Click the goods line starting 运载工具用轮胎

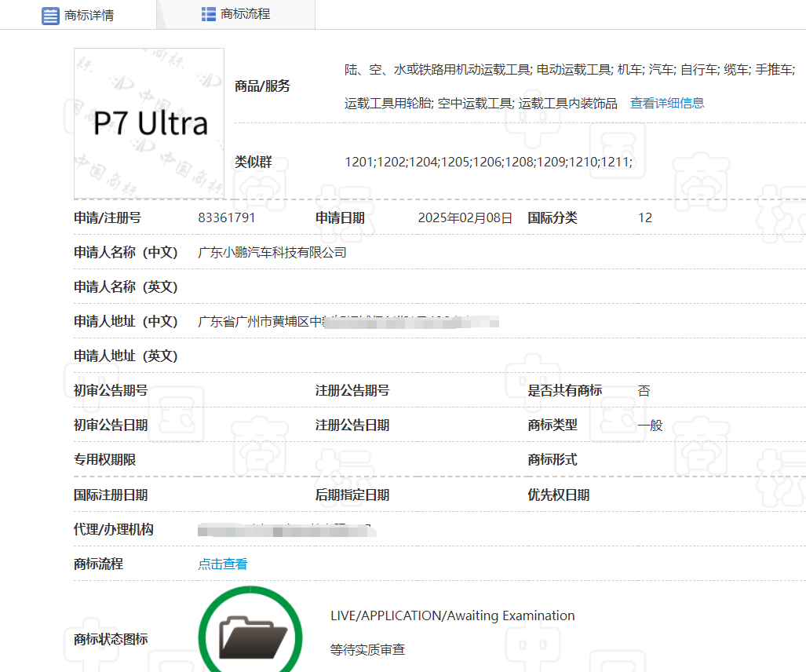point(480,104)
